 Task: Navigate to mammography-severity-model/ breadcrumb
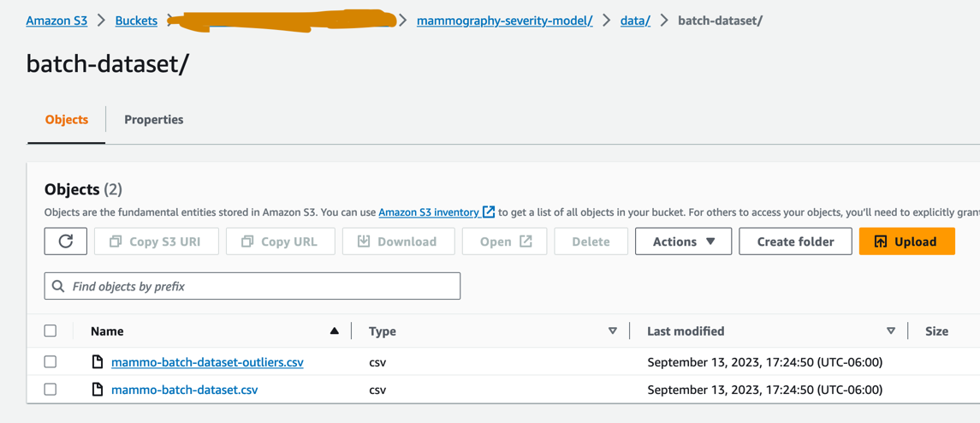pyautogui.click(x=504, y=21)
